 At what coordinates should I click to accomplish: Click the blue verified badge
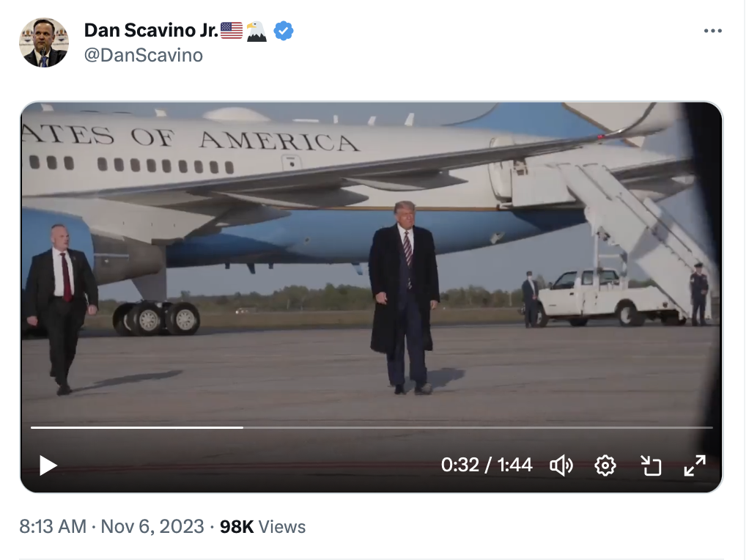coord(284,31)
